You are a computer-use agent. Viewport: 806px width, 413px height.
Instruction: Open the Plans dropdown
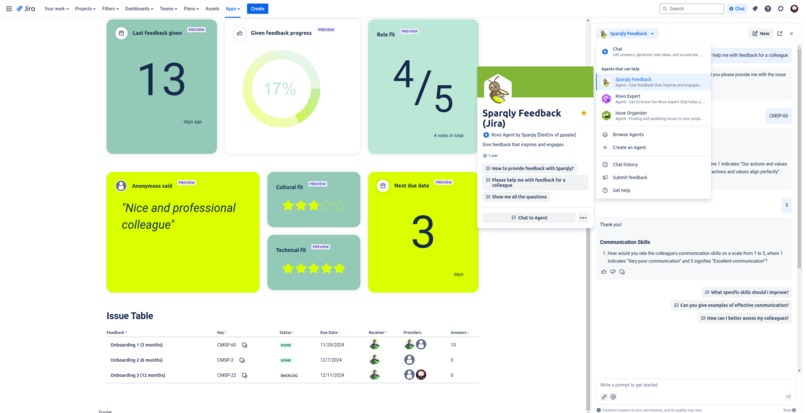[x=191, y=9]
